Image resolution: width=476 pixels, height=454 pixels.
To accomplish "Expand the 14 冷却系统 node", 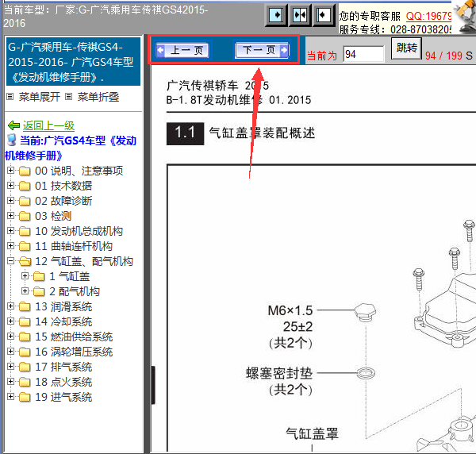I will [x=10, y=321].
